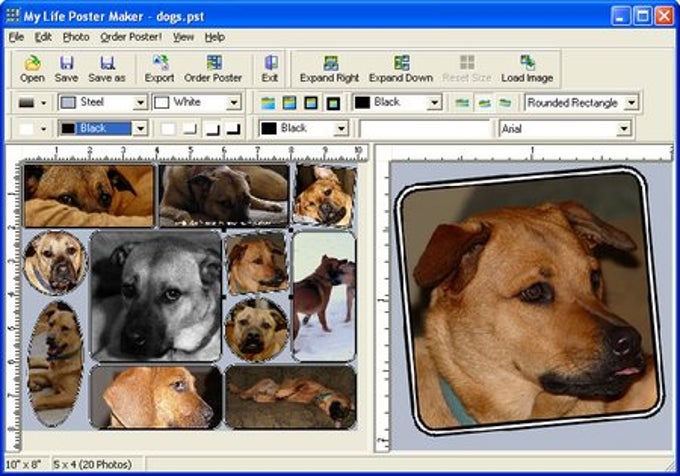Select the first (thinnest) photo border style icon

[268, 103]
